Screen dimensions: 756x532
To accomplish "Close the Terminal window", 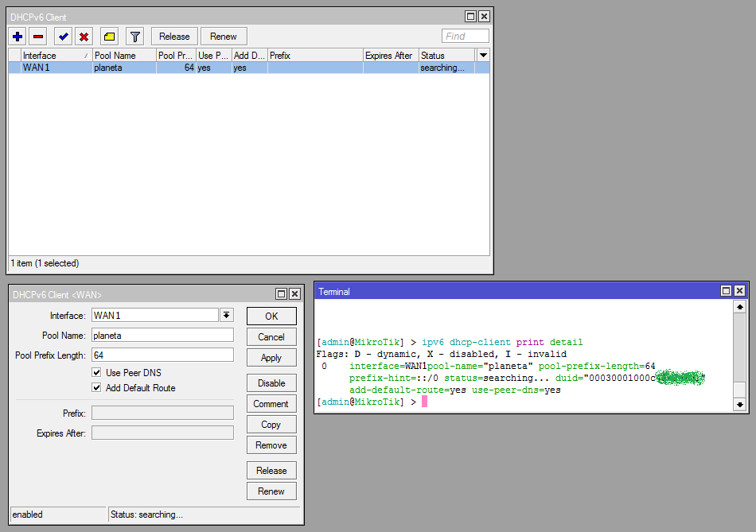I will pyautogui.click(x=739, y=290).
